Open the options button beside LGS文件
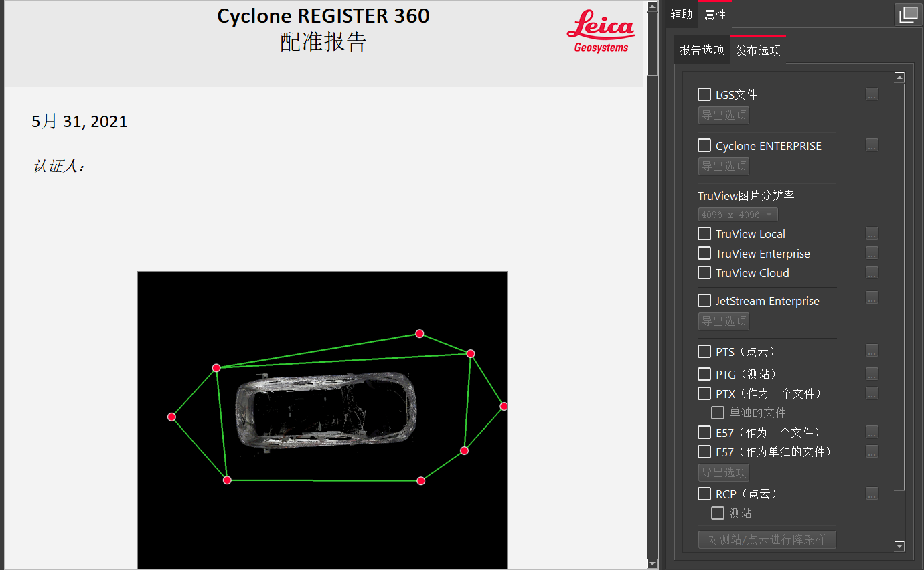 872,94
